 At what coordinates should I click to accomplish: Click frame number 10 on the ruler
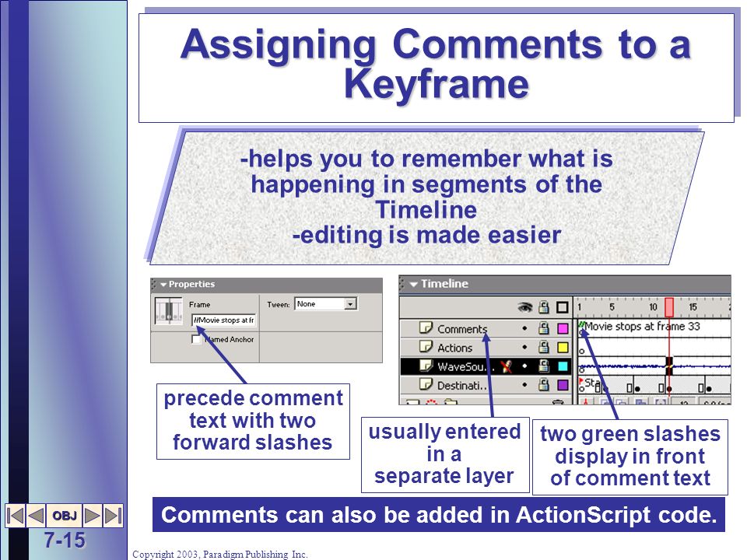pos(653,307)
